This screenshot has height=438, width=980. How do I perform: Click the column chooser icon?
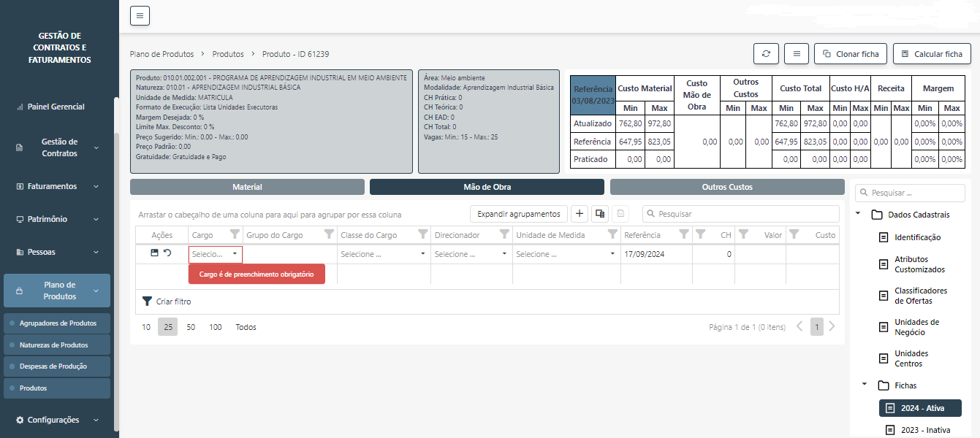click(x=600, y=214)
